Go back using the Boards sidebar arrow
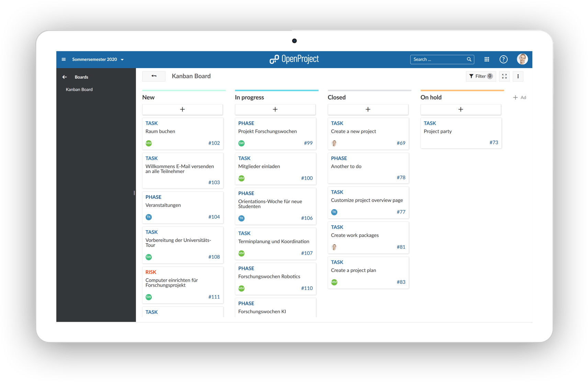588x382 pixels. tap(65, 77)
